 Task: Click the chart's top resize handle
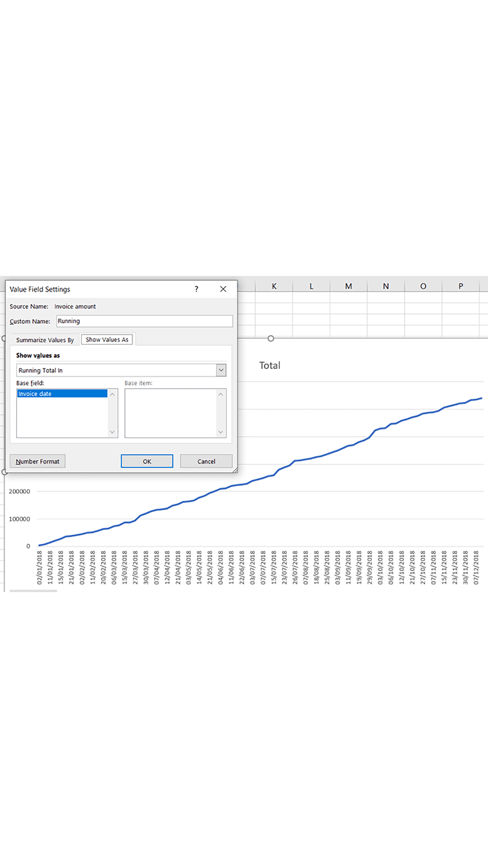[271, 338]
